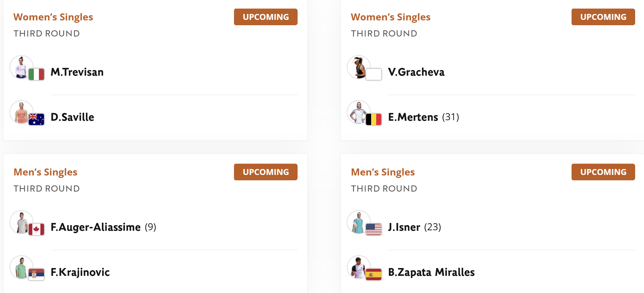Click the Spain flag beside B.Zapata Miralles
Screen dimensions: 644x293
(x=374, y=274)
